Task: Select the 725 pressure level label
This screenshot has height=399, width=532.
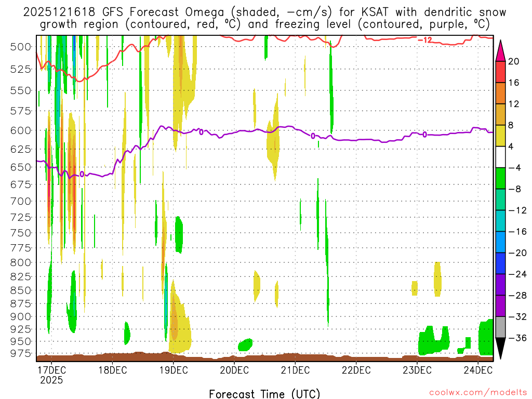Action: tap(21, 217)
